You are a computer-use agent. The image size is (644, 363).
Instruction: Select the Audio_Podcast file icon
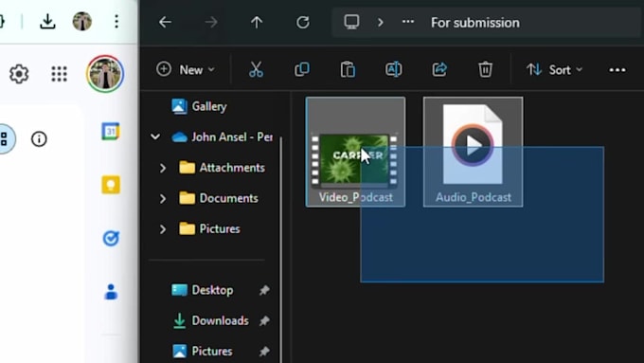(x=473, y=144)
